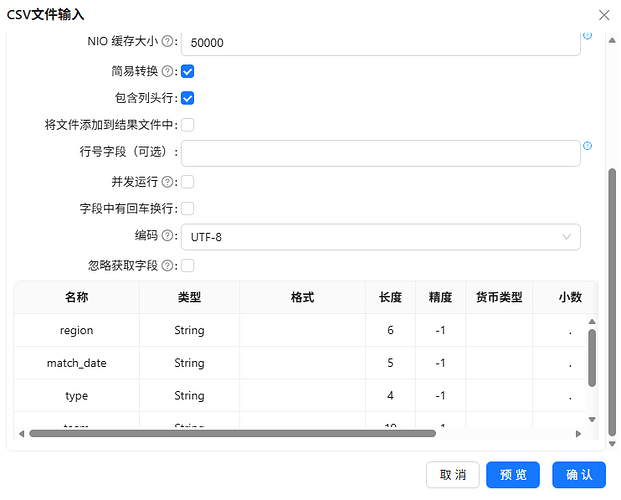Click help icon next to 简易转换
The height and width of the screenshot is (500, 621).
[x=168, y=71]
